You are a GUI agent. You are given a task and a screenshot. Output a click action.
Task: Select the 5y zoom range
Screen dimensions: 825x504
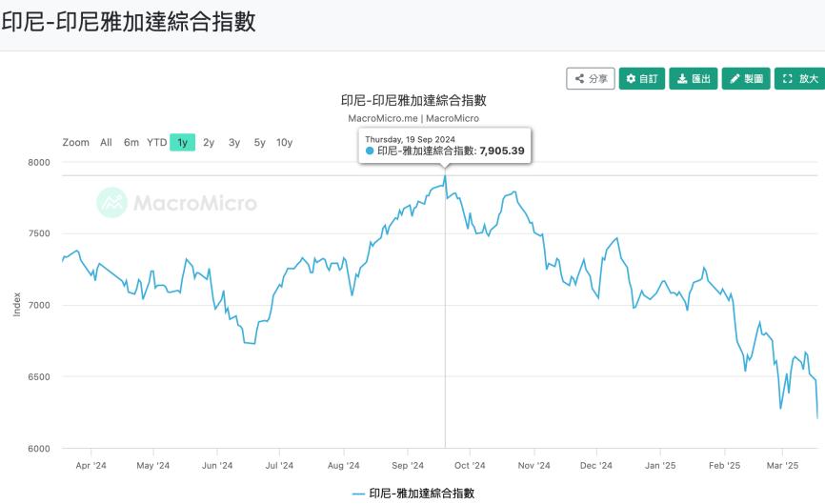click(259, 143)
